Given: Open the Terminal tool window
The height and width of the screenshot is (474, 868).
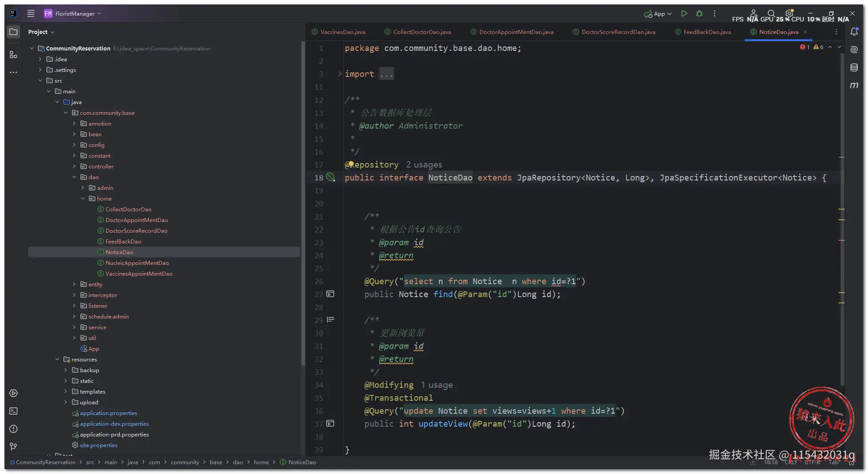Looking at the screenshot, I should [13, 411].
